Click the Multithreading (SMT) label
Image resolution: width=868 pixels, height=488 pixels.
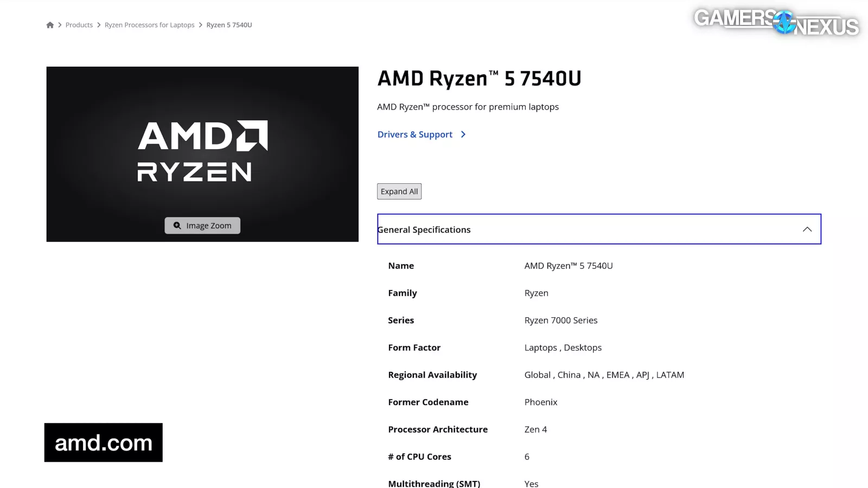434,484
